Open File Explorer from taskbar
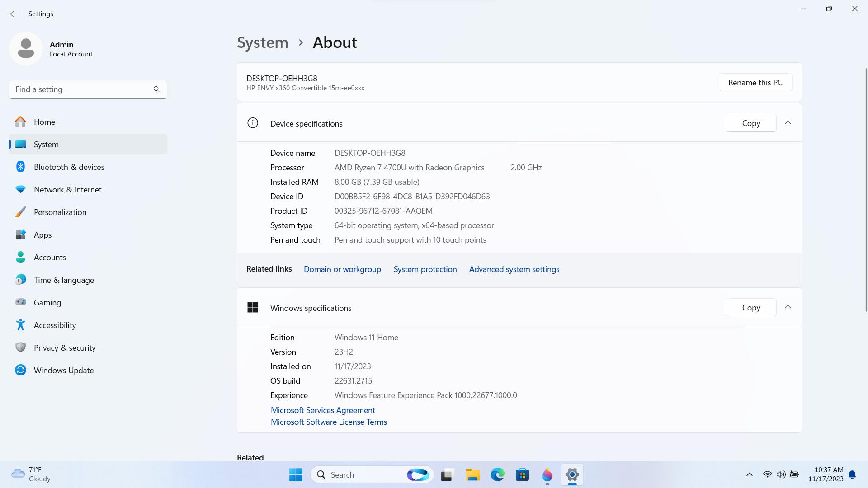868x488 pixels. 473,474
